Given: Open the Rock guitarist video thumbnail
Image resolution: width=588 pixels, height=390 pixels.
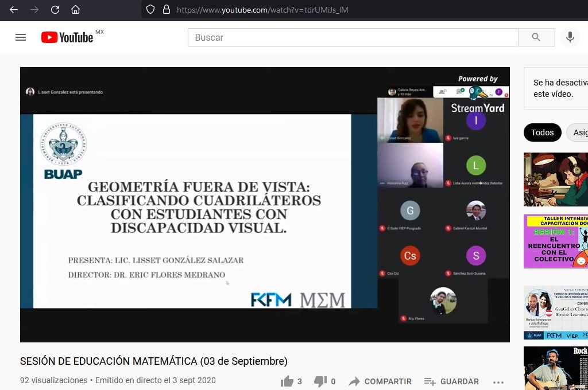Looking at the screenshot, I should pyautogui.click(x=556, y=368).
